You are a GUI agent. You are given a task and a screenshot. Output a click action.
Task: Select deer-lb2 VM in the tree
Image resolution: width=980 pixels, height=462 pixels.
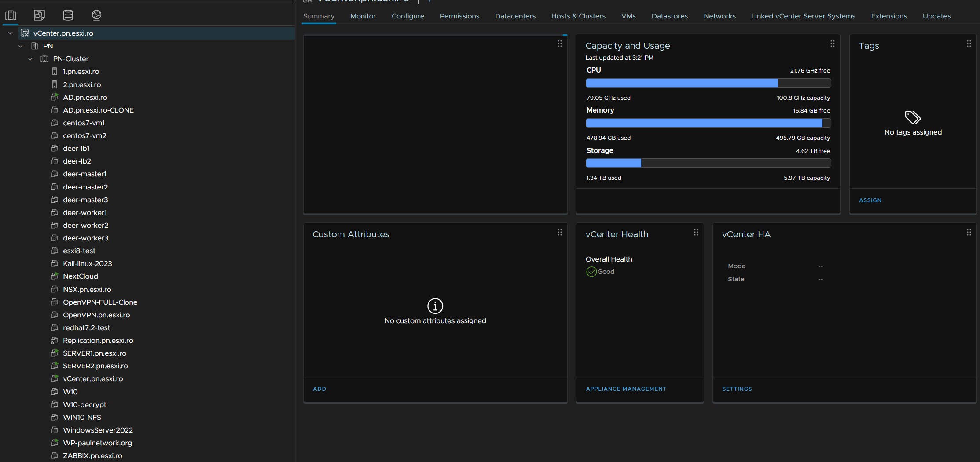pos(77,161)
